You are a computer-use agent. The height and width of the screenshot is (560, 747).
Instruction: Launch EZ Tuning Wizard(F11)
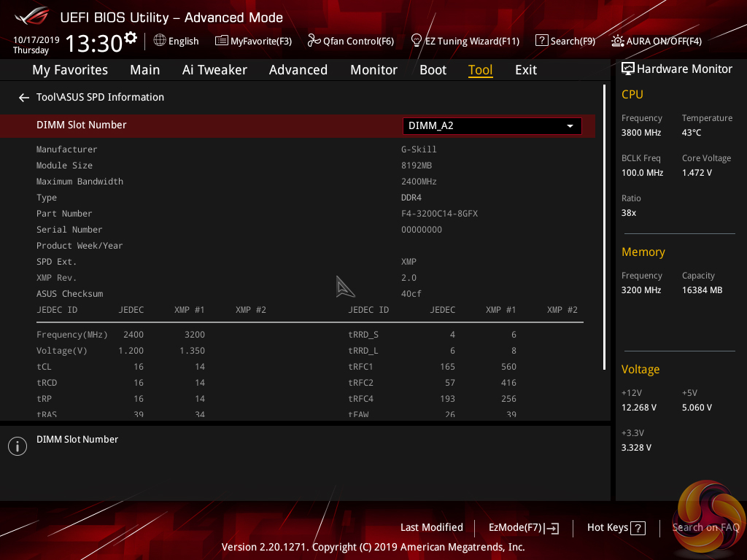(x=472, y=41)
